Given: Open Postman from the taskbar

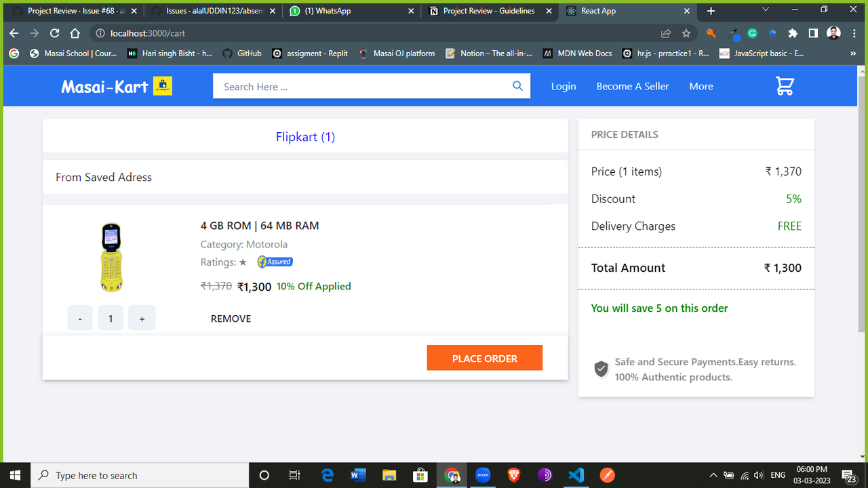Looking at the screenshot, I should pos(607,475).
